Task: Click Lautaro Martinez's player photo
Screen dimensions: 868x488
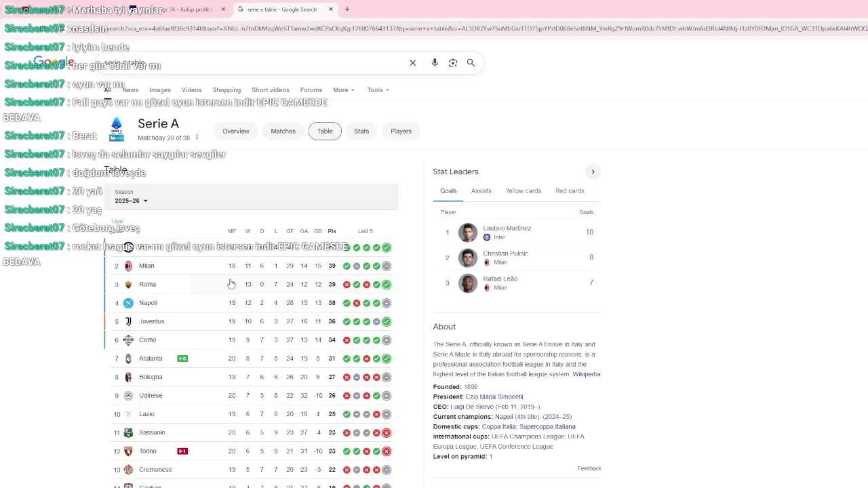Action: pyautogui.click(x=468, y=232)
